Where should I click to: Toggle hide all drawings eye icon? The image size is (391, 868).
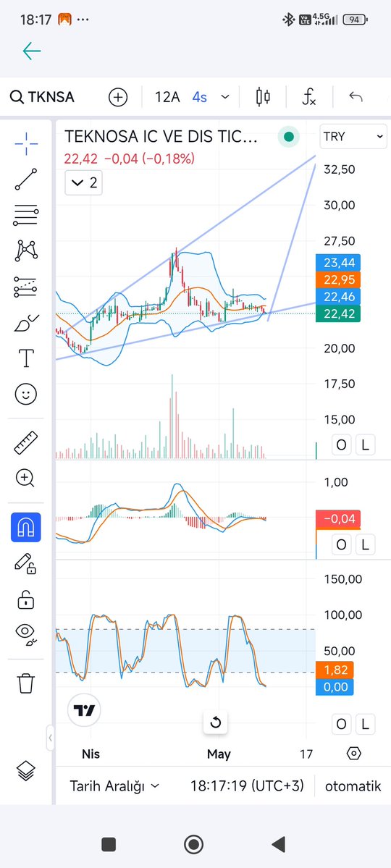point(26,634)
